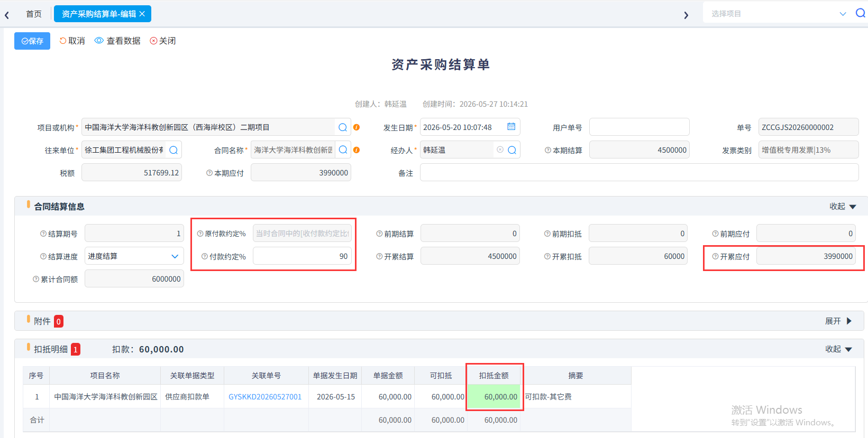
Task: Click the 取消 button
Action: 72,41
